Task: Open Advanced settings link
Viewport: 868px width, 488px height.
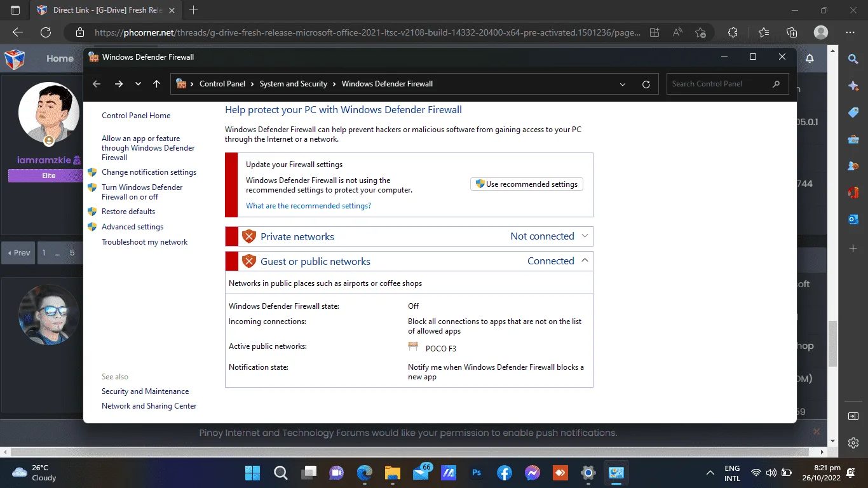Action: pos(132,227)
